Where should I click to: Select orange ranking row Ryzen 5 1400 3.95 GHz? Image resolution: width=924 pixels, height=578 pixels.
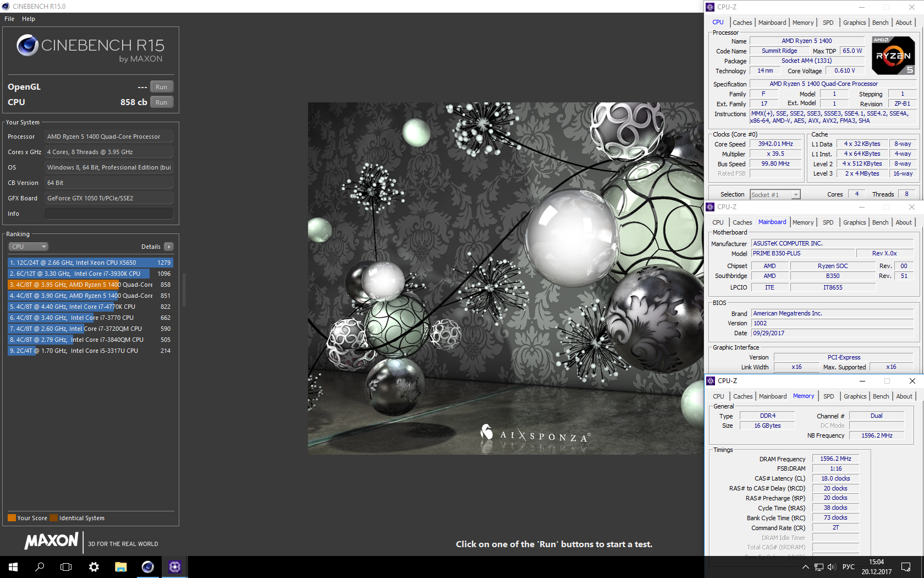[90, 285]
